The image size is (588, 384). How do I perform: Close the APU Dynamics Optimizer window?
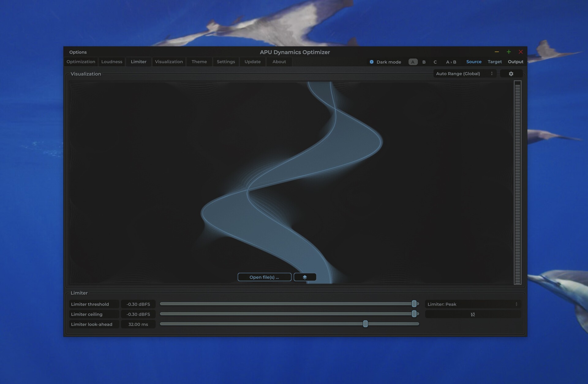[521, 52]
